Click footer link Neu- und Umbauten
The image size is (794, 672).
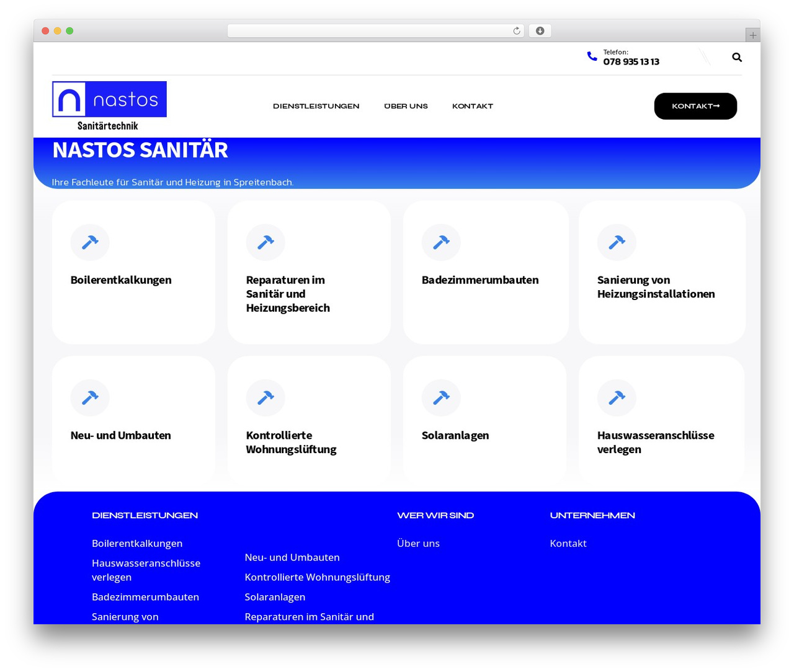[292, 557]
